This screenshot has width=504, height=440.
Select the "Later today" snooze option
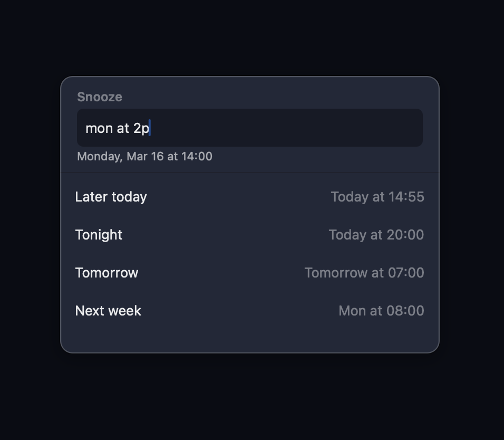[111, 197]
